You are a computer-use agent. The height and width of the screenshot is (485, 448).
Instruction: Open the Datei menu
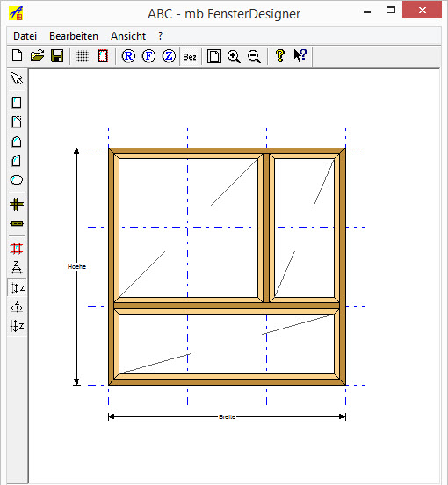click(25, 36)
